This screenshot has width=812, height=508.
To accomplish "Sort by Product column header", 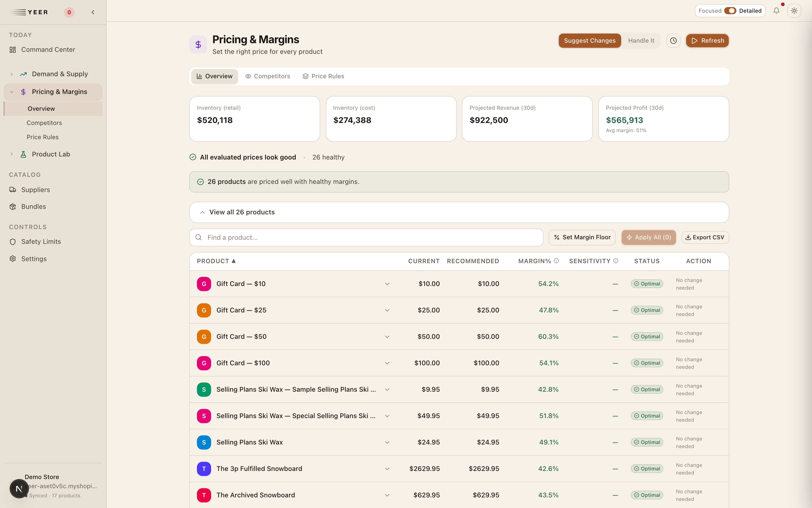I will click(216, 261).
